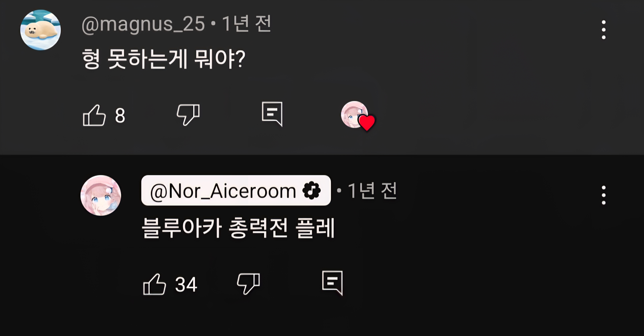The width and height of the screenshot is (644, 336).
Task: Reply to the @Nor_Aiceroom comment
Action: 332,283
